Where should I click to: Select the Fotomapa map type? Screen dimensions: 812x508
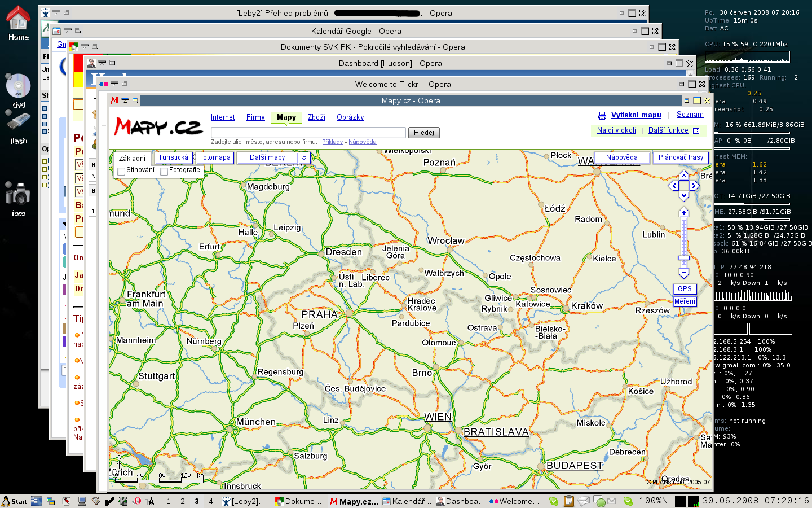pyautogui.click(x=215, y=157)
